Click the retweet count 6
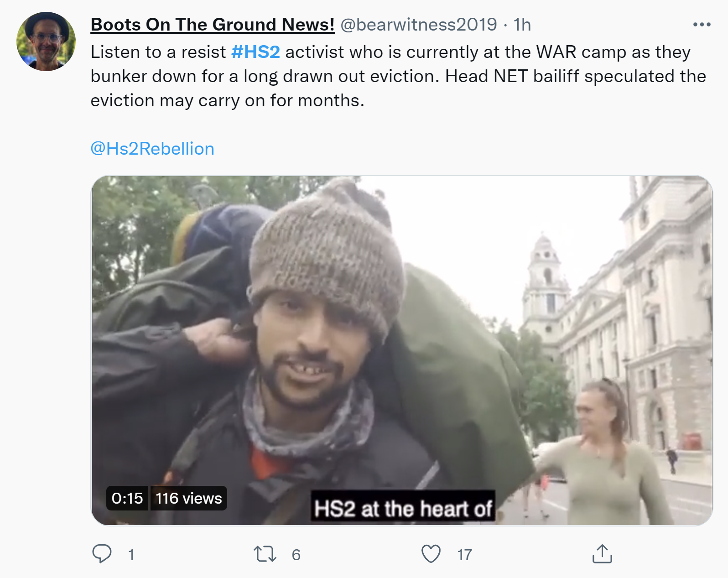This screenshot has width=728, height=578. click(x=296, y=555)
